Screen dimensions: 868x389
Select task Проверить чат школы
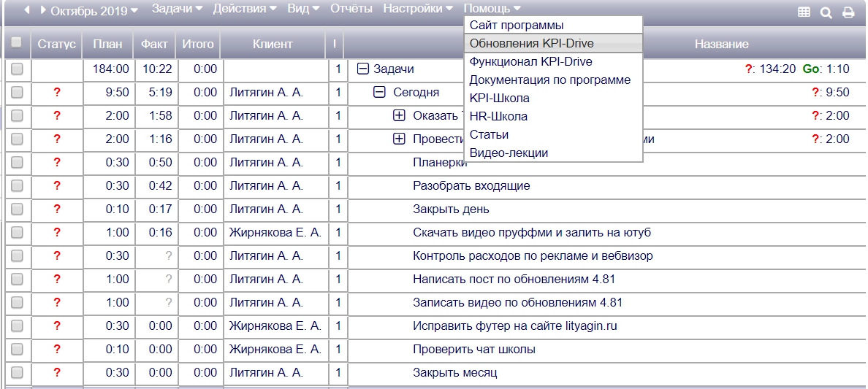(x=474, y=349)
